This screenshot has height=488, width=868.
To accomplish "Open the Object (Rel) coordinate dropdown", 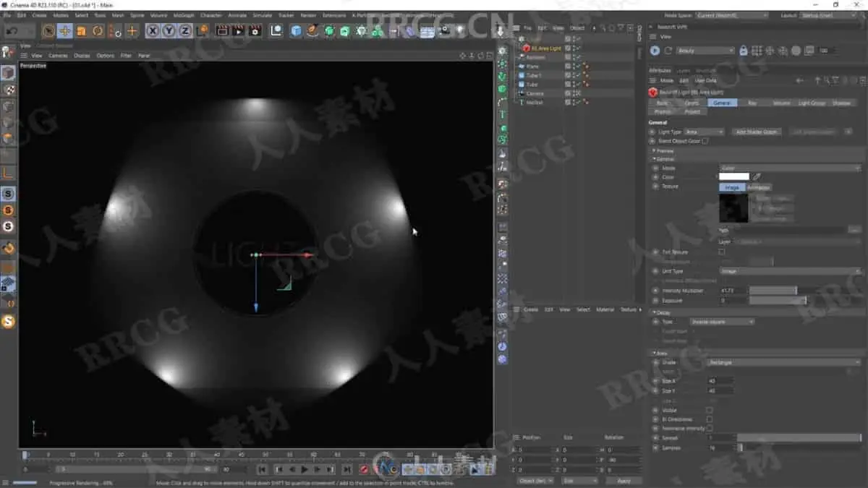I will 536,480.
